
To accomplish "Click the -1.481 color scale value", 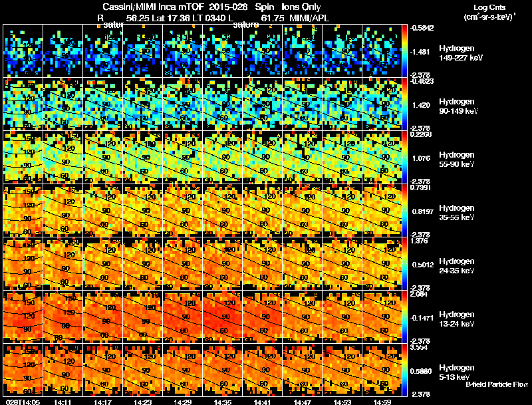I will (x=421, y=52).
